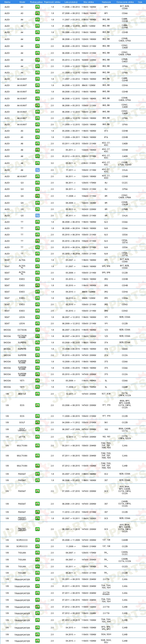Click the petrol icon in VW Scirocco CCZB row
The image size is (146, 644).
point(38,547)
